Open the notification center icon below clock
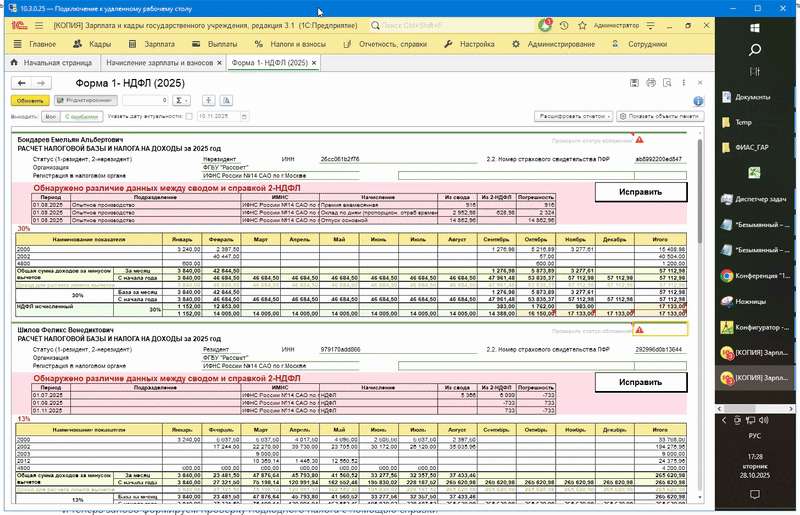This screenshot has width=800, height=515. 755,494
